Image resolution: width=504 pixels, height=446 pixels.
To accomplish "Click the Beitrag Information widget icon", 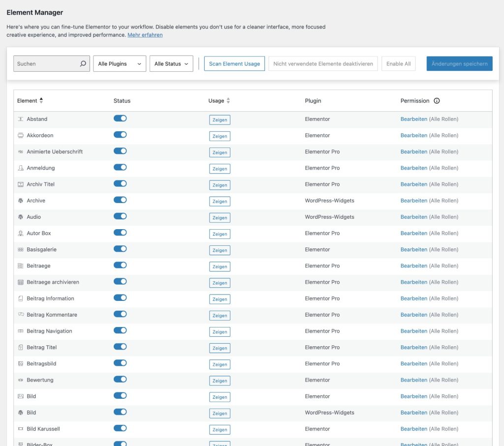I will click(21, 298).
